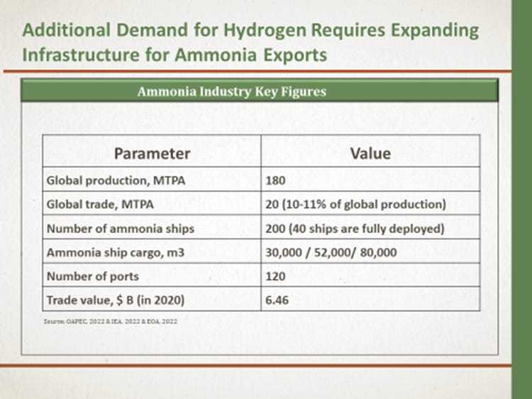Select the 'Value' column header
The height and width of the screenshot is (399, 532).
(370, 151)
